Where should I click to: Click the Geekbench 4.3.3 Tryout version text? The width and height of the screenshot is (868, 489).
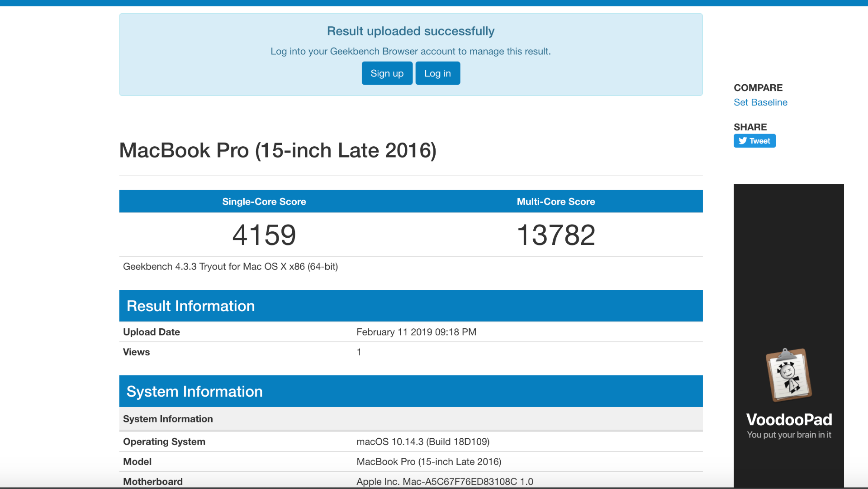(x=231, y=267)
